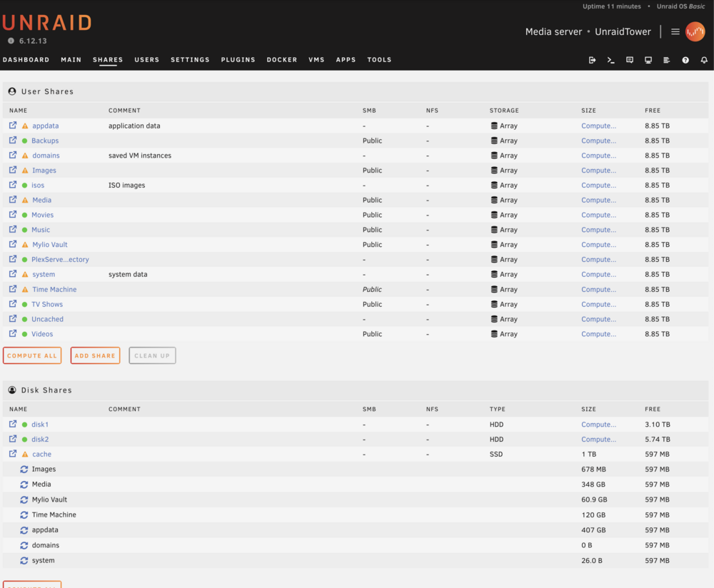The width and height of the screenshot is (714, 588).
Task: Click the help question mark icon
Action: tap(685, 60)
